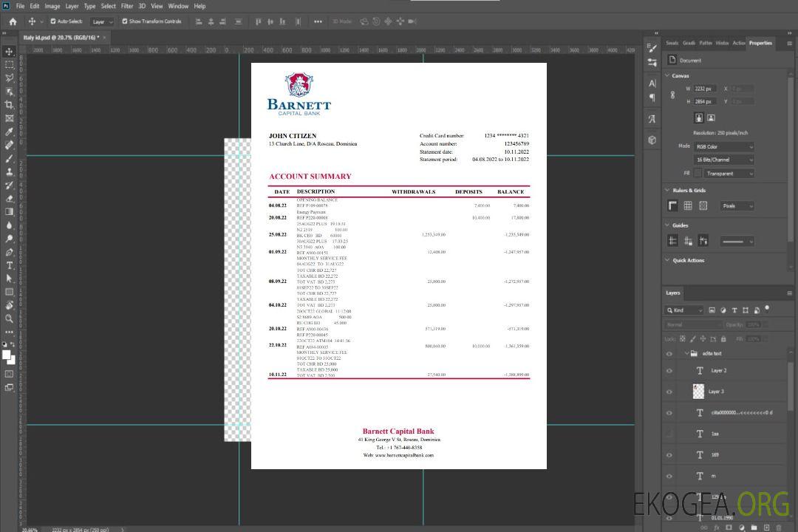Toggle Quick Mask mode icon
Viewport: 798px width, 532px height.
coord(9,374)
